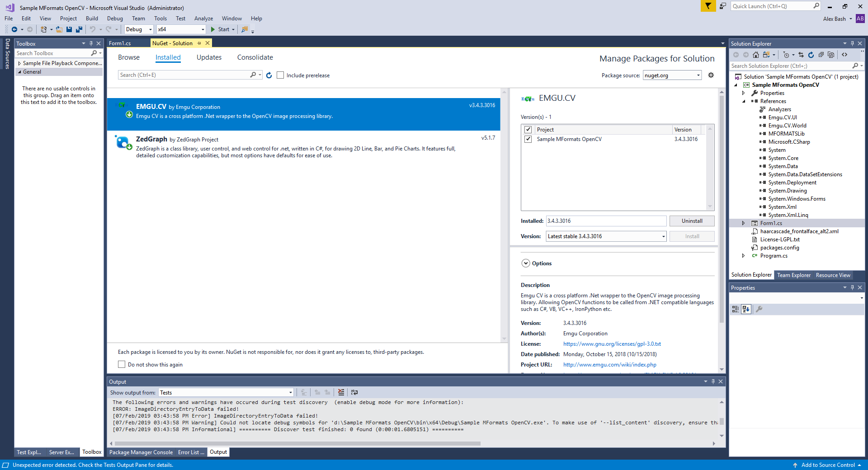Switch to Team Explorer tab
Viewport: 868px width, 470px height.
pos(794,275)
